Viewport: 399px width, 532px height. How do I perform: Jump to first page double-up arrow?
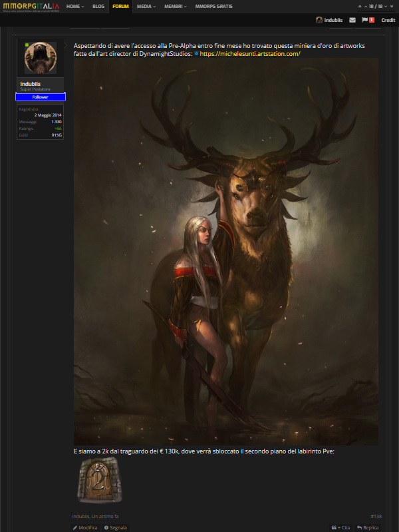coord(360,7)
